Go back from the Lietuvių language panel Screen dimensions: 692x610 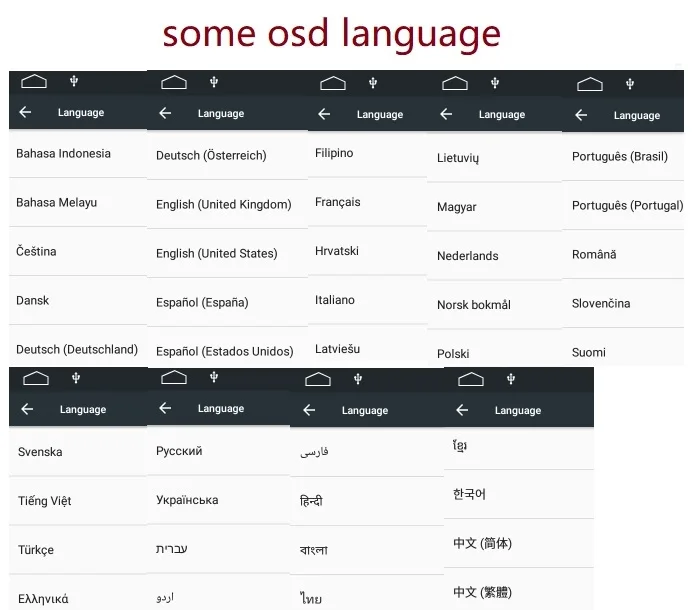446,114
